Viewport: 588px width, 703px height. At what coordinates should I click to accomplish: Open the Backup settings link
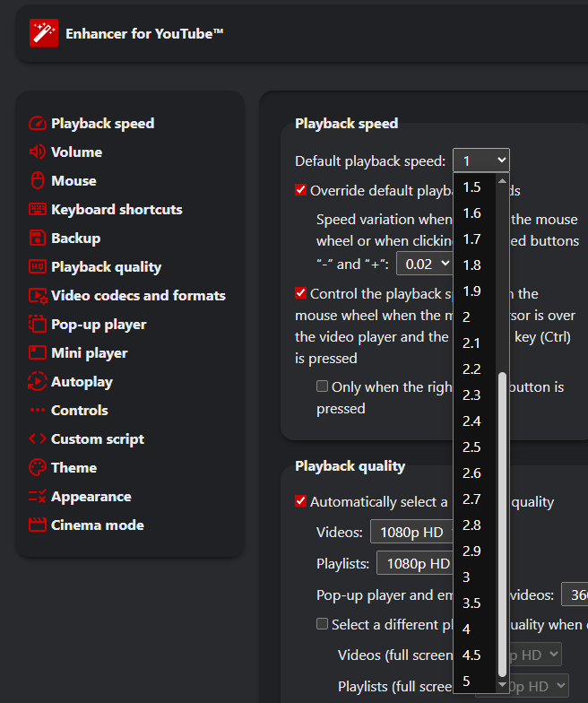coord(75,239)
